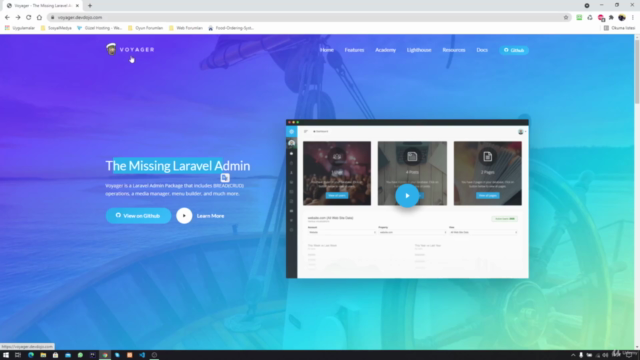This screenshot has width=640, height=360.
Task: Click the page vertical scrollbar thumb
Action: 637,71
